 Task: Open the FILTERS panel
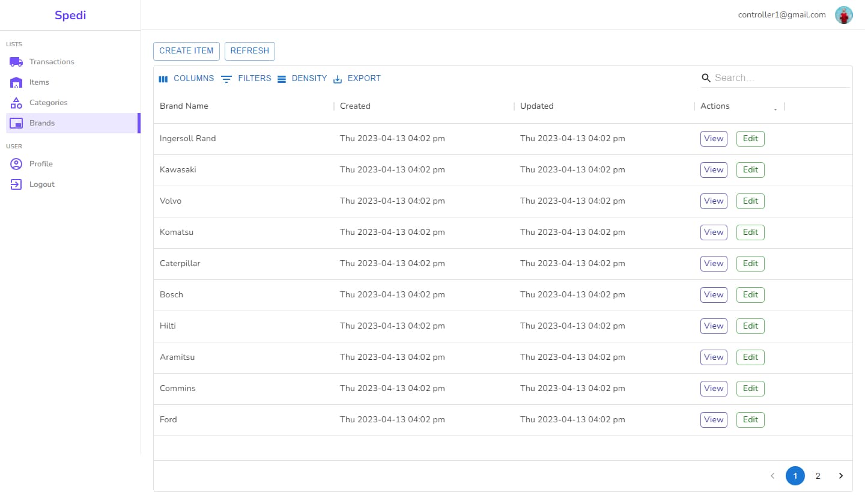pos(246,79)
